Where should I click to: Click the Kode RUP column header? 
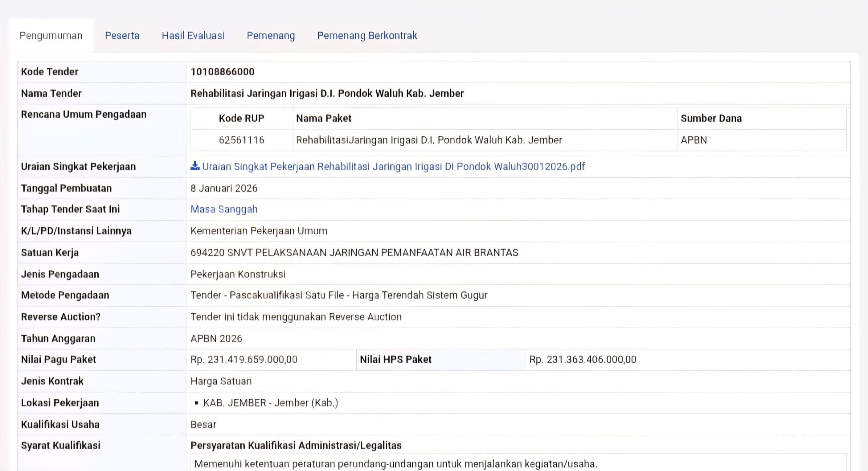241,118
